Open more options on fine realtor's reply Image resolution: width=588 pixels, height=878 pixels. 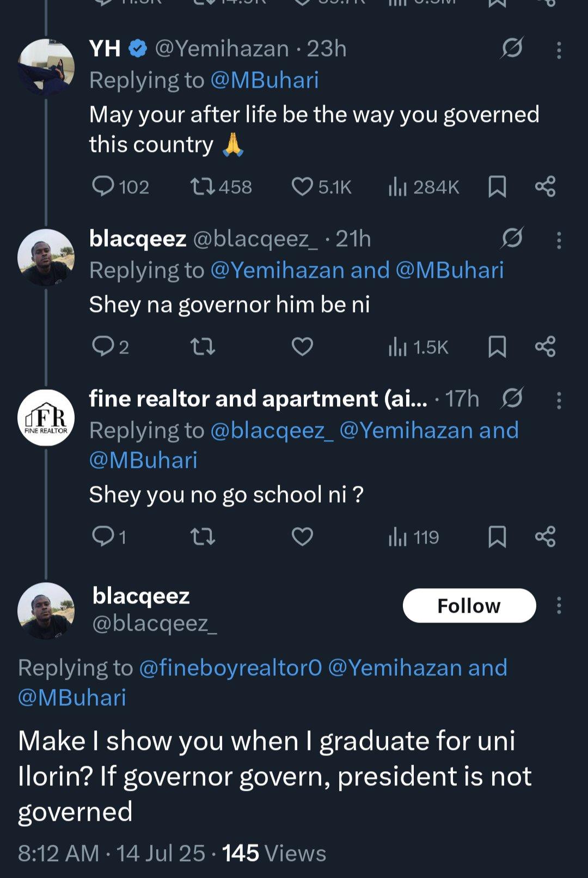[x=559, y=400]
